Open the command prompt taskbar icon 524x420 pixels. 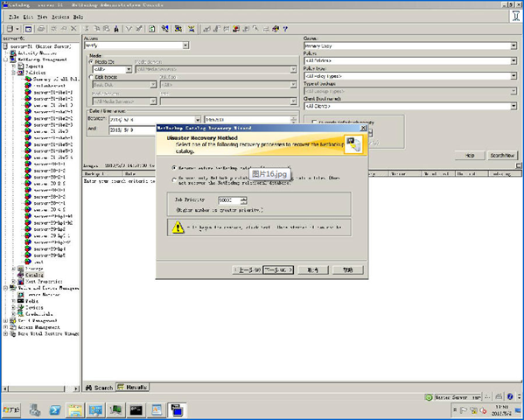click(136, 410)
